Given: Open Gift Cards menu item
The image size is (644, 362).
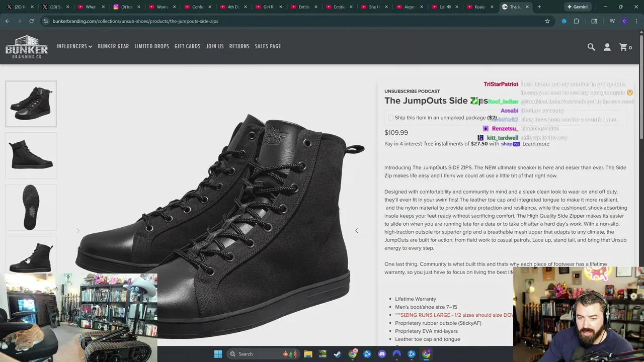Looking at the screenshot, I should point(187,46).
